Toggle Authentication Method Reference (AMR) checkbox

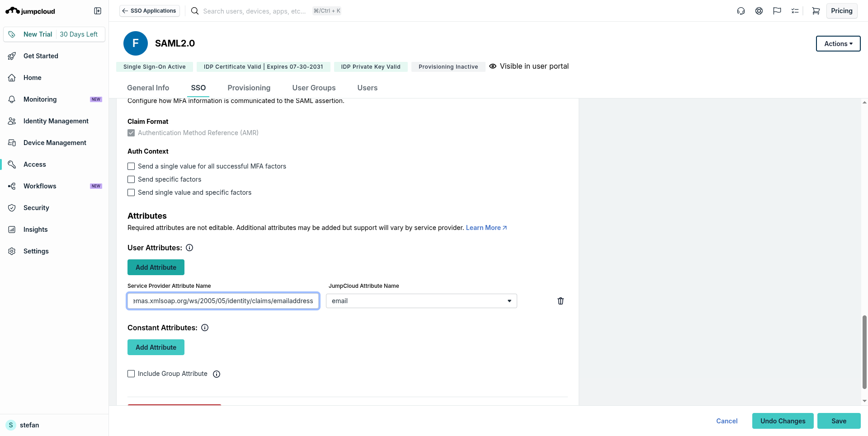point(131,133)
